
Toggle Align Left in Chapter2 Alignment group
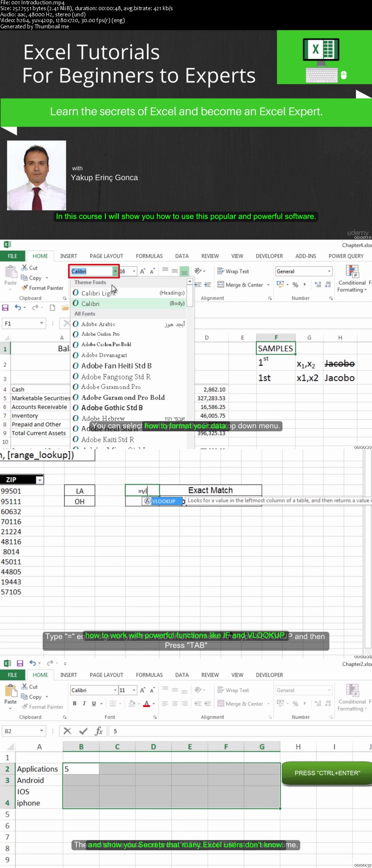point(165,704)
